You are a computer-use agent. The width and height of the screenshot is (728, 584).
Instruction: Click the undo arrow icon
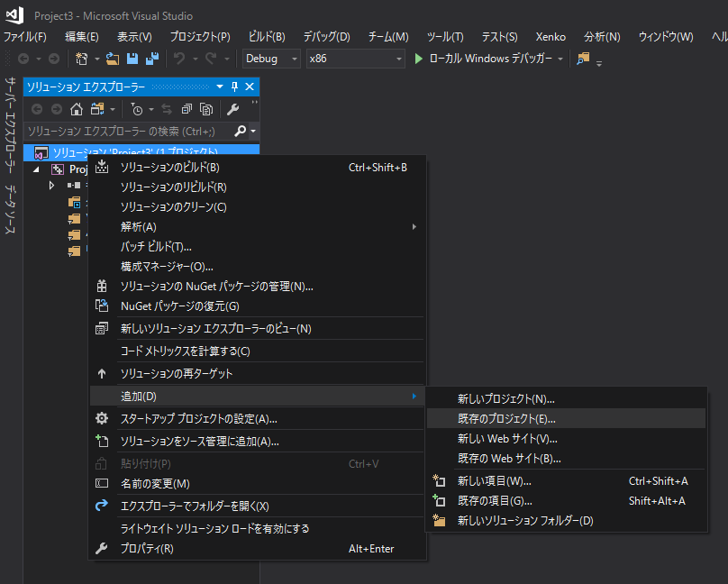pos(179,59)
